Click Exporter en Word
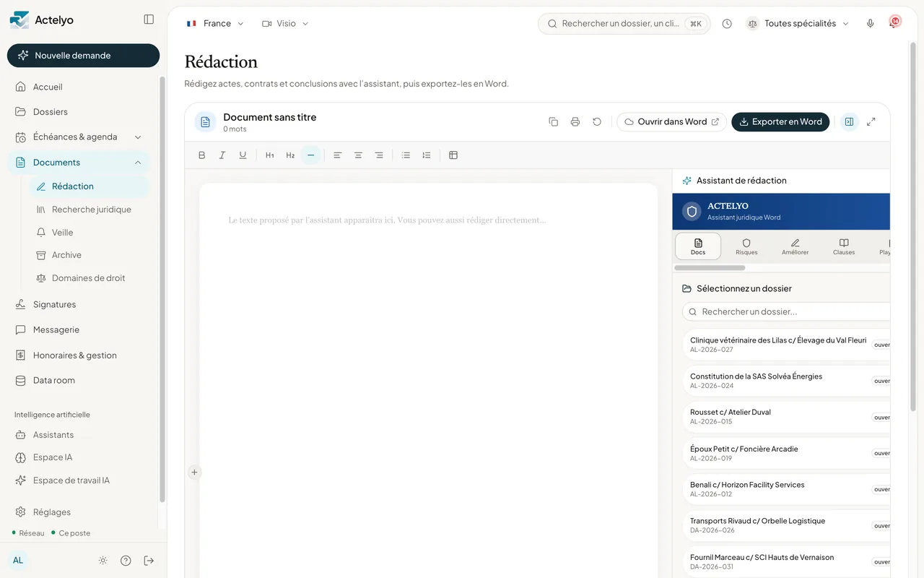This screenshot has width=924, height=578. 780,122
